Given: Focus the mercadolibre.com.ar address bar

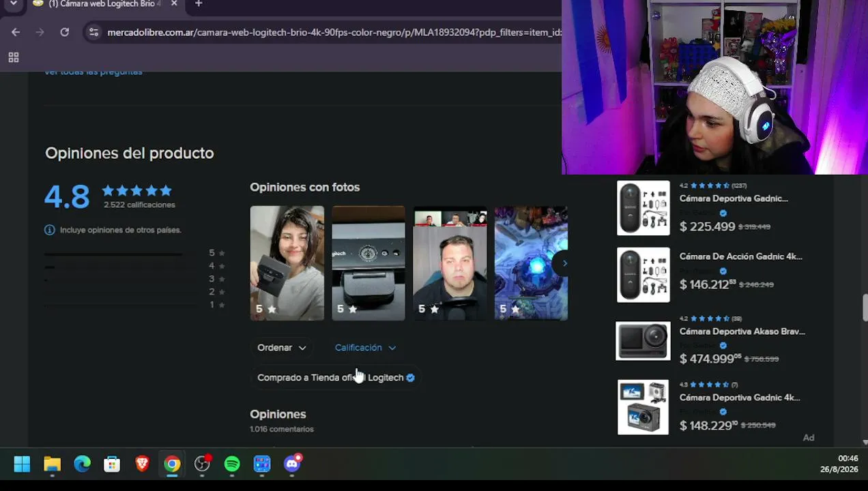Looking at the screenshot, I should coord(334,32).
